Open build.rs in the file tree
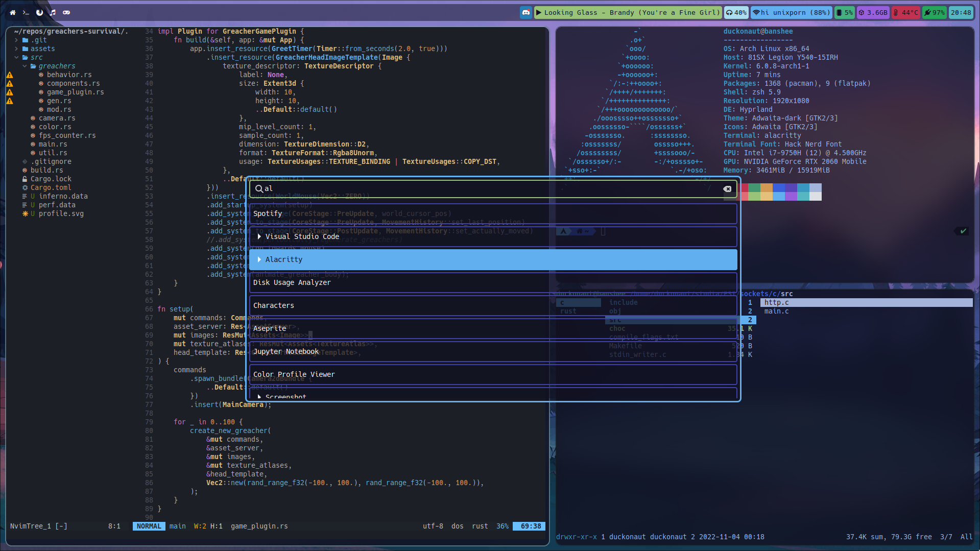 (x=47, y=170)
